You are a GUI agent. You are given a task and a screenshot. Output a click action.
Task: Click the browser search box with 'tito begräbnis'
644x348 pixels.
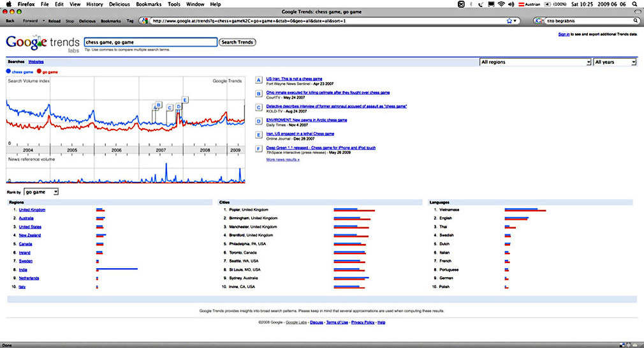click(589, 20)
